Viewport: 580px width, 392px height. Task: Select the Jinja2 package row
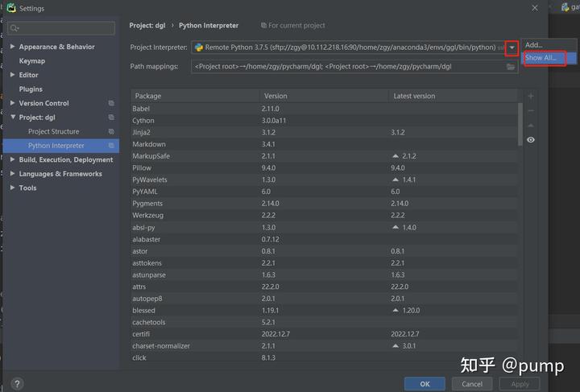(325, 132)
